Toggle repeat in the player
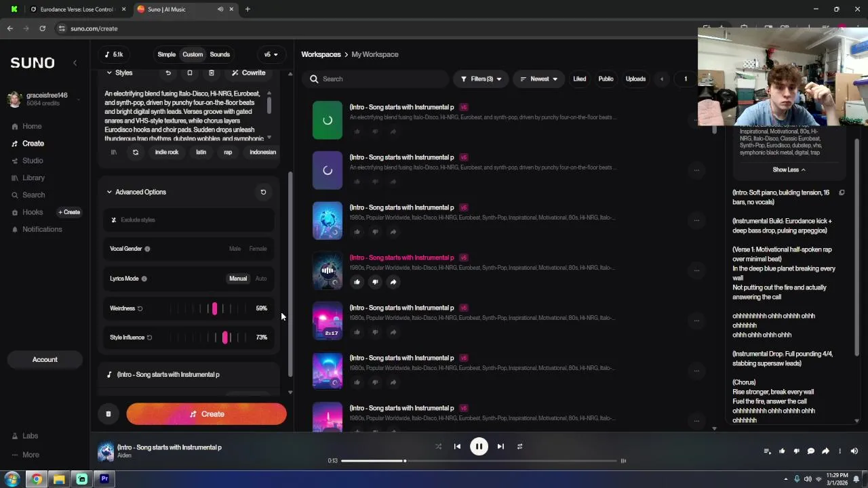 pyautogui.click(x=519, y=447)
